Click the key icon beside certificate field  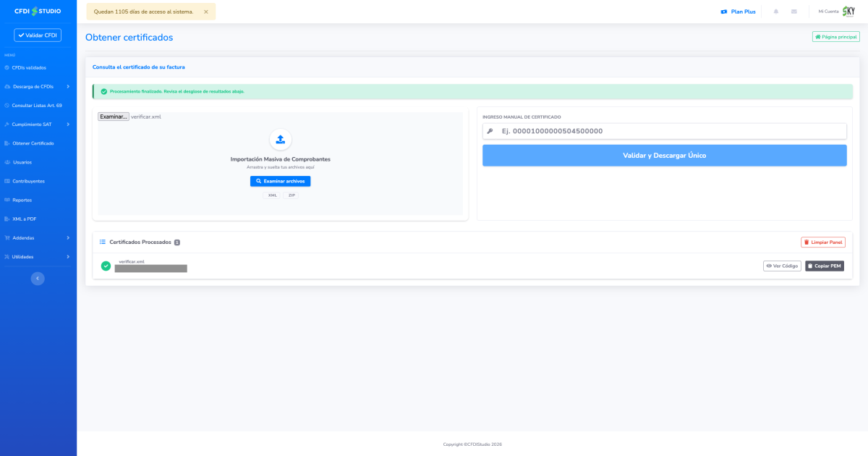point(490,131)
